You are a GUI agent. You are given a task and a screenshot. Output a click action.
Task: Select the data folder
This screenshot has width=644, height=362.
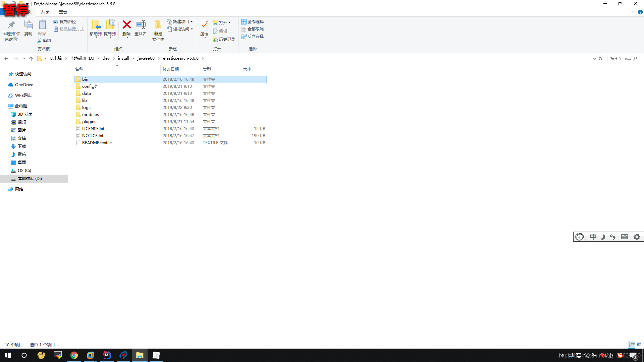pos(170,94)
